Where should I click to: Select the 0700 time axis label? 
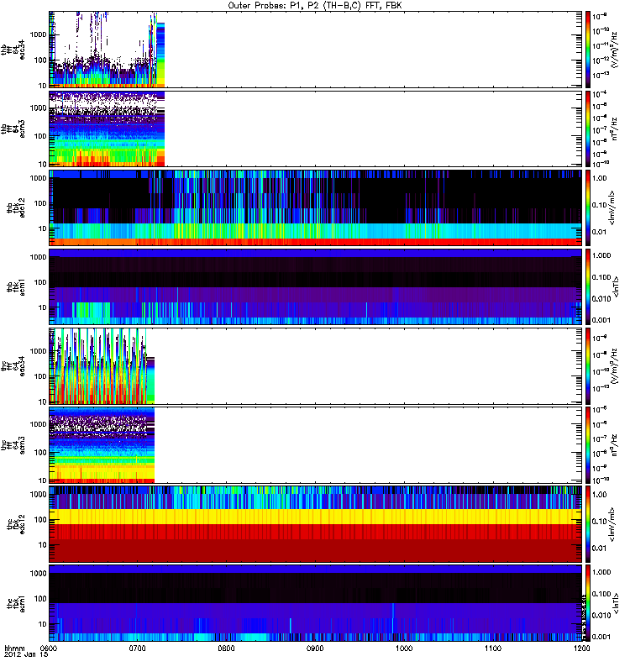click(x=138, y=649)
